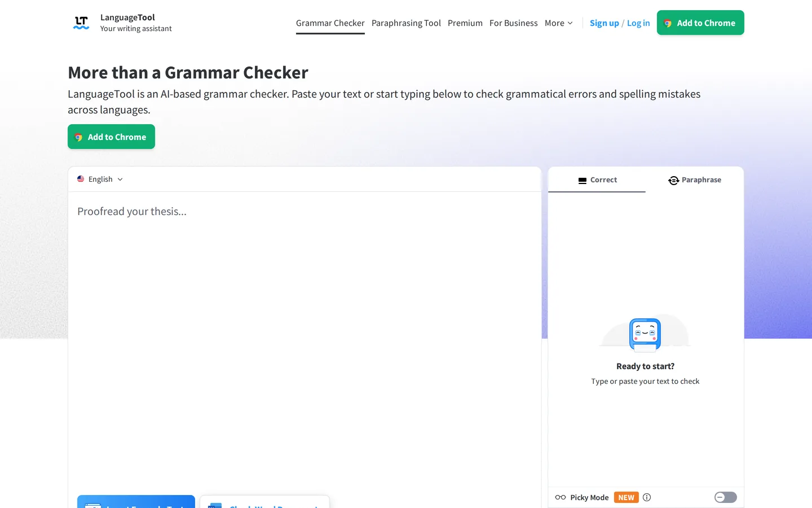Image resolution: width=812 pixels, height=508 pixels.
Task: Open the For Business page
Action: (514, 23)
